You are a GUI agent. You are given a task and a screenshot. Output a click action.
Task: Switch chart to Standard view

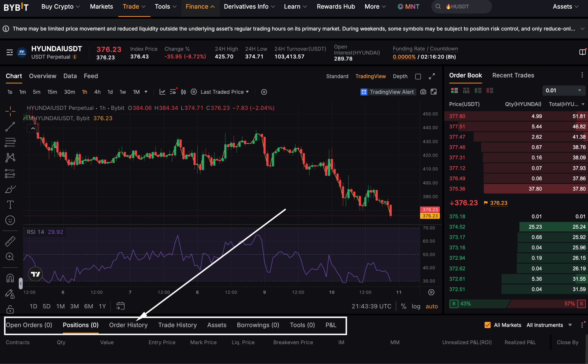pyautogui.click(x=337, y=76)
